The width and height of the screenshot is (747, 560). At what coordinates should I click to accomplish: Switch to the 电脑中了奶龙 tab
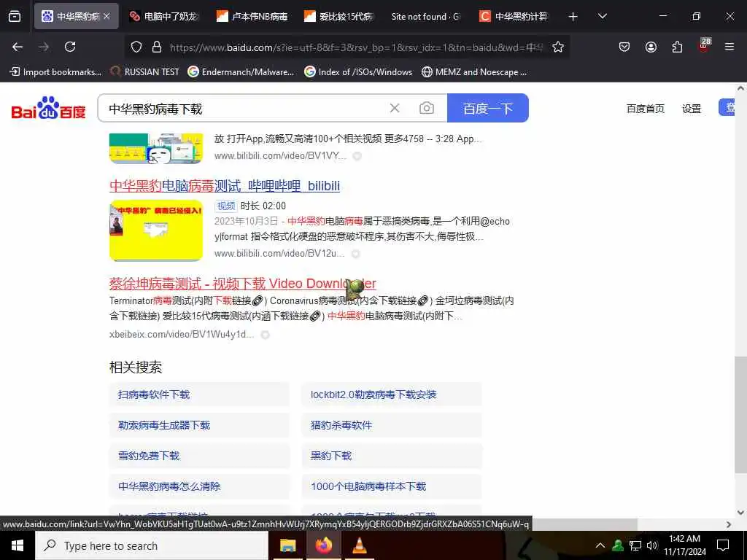tap(164, 16)
